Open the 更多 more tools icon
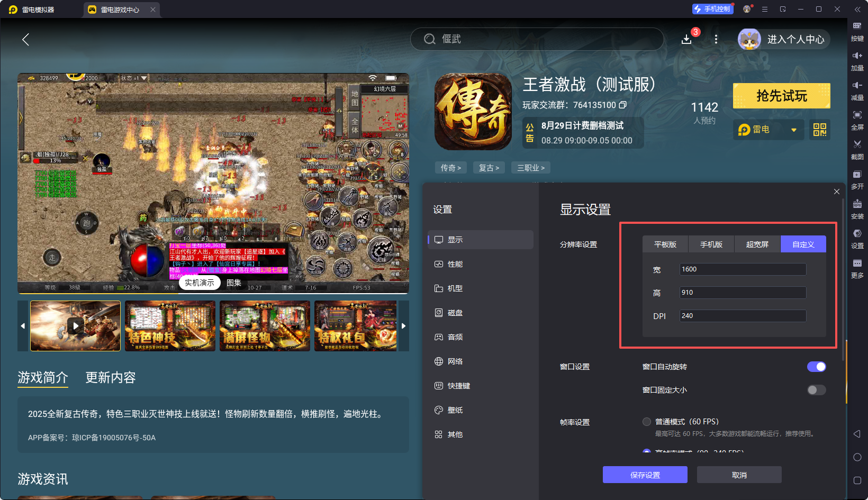The height and width of the screenshot is (500, 868). point(857,263)
